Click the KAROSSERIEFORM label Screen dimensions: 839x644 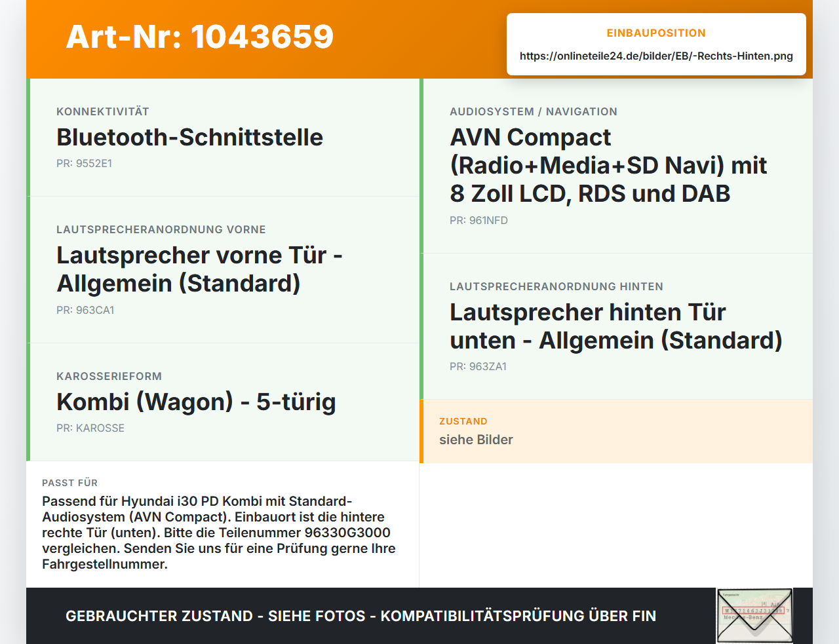pos(109,377)
